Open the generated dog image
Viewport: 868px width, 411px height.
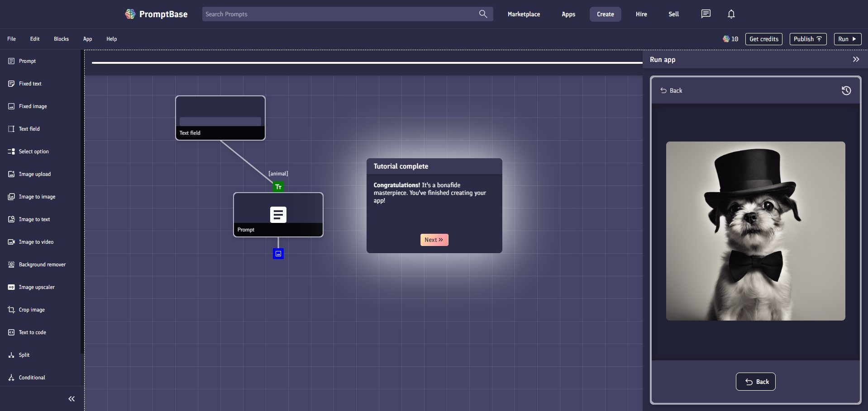[x=756, y=231]
